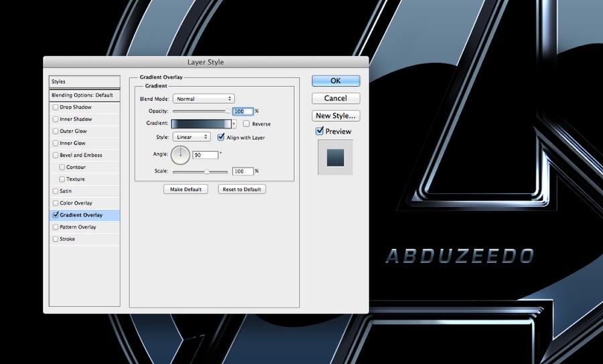Click the angle dial control

pyautogui.click(x=181, y=155)
